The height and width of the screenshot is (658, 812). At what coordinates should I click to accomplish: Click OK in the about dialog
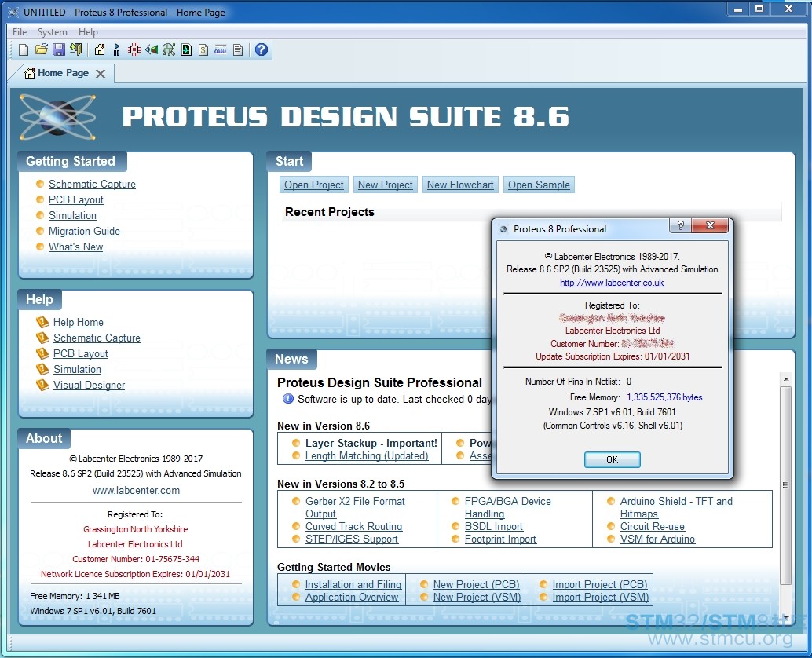click(x=612, y=459)
